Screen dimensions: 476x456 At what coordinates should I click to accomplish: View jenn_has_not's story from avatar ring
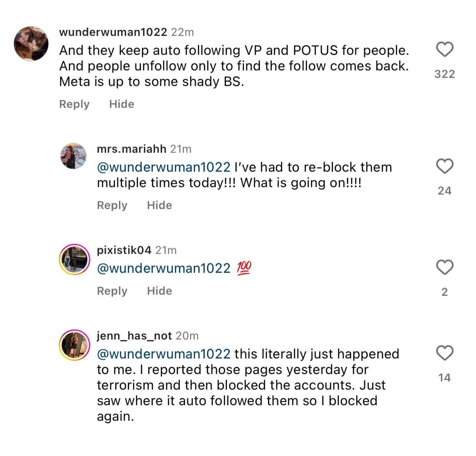(74, 345)
